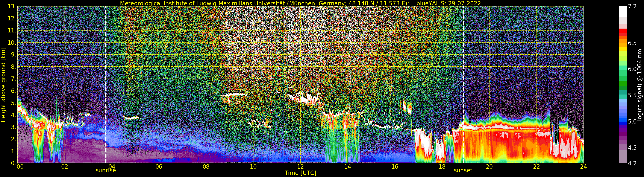Screen dimensions: 644x177
Task: Click the height tick label '0.'
Action: click(x=14, y=163)
